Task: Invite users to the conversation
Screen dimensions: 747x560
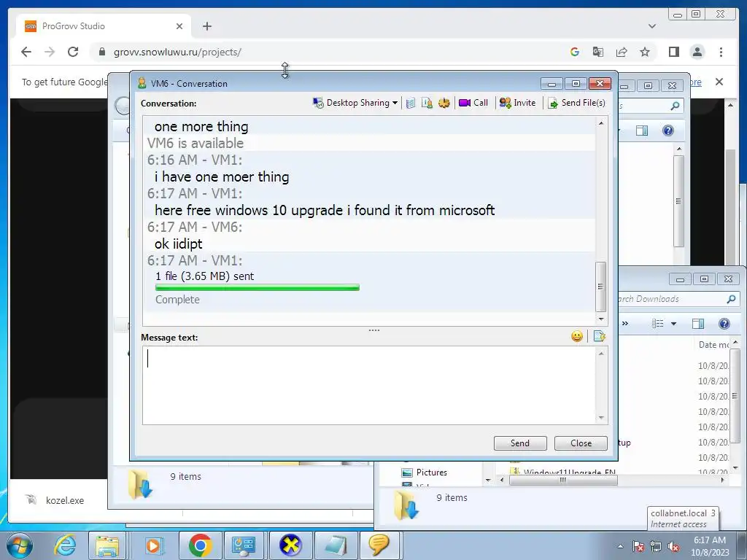Action: (517, 103)
